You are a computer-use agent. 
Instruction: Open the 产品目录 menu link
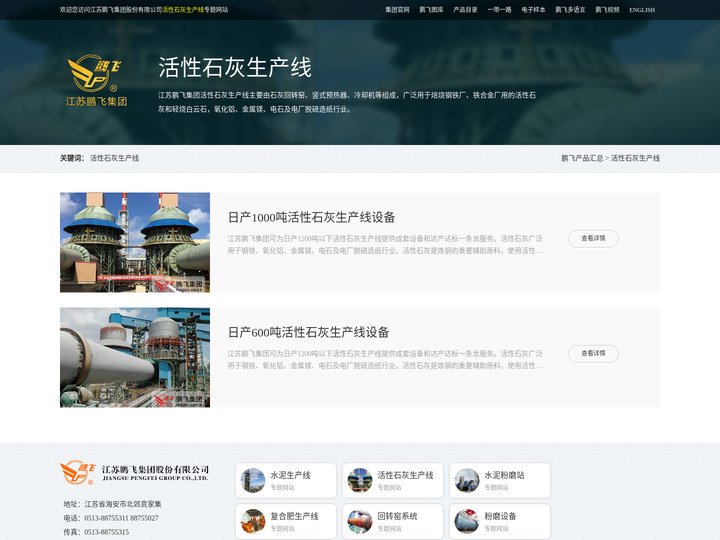(465, 10)
